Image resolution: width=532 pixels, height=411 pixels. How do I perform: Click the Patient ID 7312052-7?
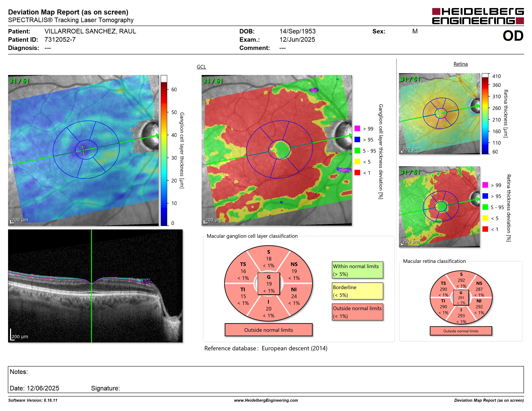tap(60, 40)
